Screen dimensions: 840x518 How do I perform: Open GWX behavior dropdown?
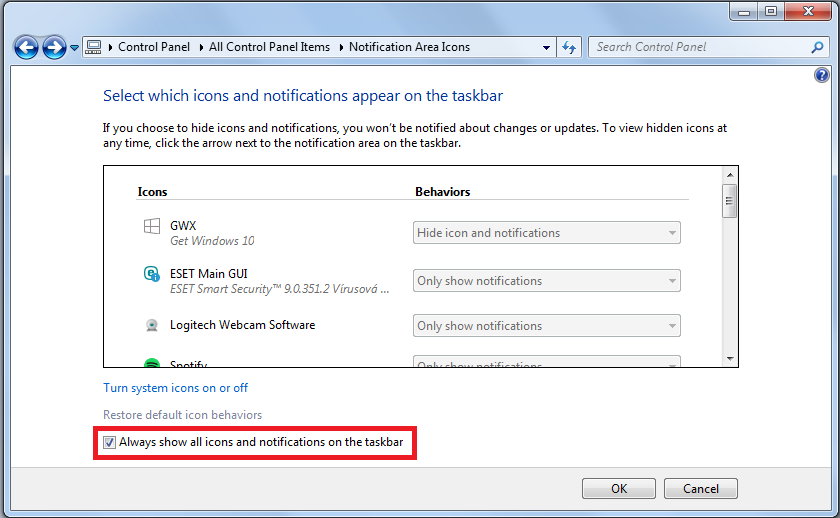(546, 233)
